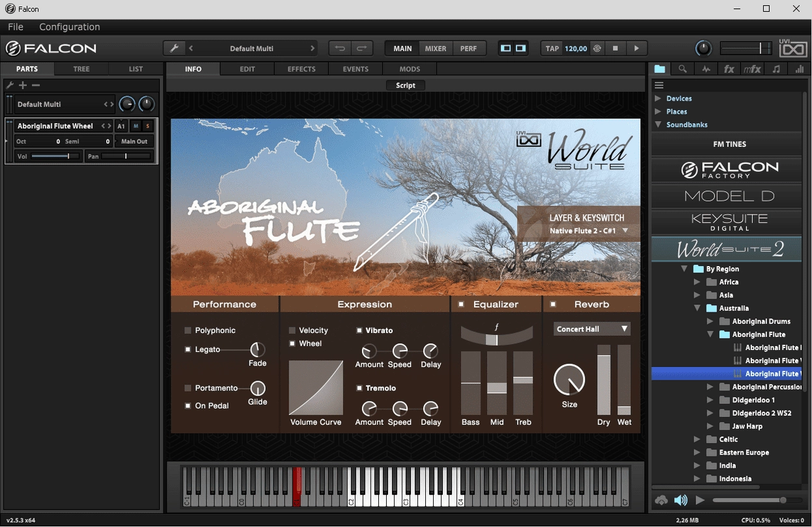
Task: Click the tempo sync icon
Action: pyautogui.click(x=597, y=48)
